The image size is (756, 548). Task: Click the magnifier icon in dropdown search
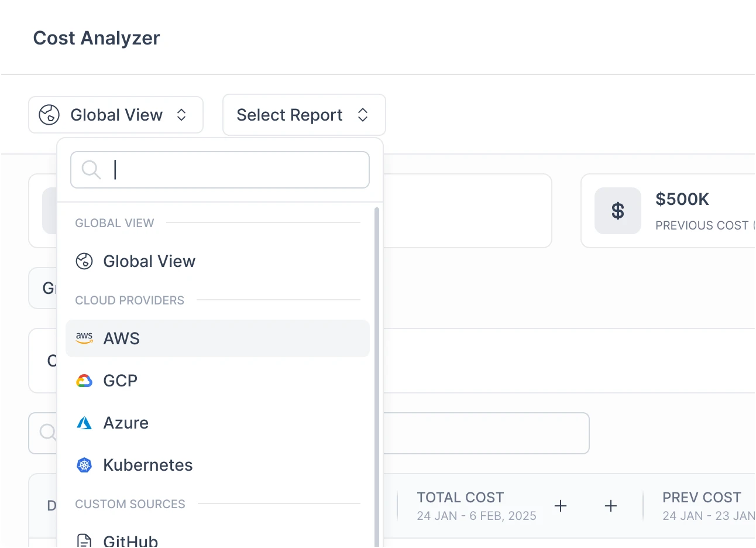[91, 170]
